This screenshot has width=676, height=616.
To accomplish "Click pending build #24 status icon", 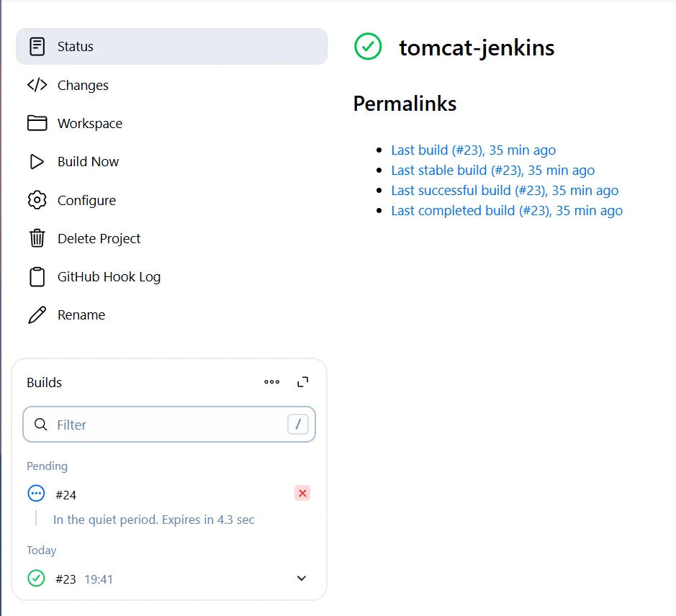I will point(36,493).
